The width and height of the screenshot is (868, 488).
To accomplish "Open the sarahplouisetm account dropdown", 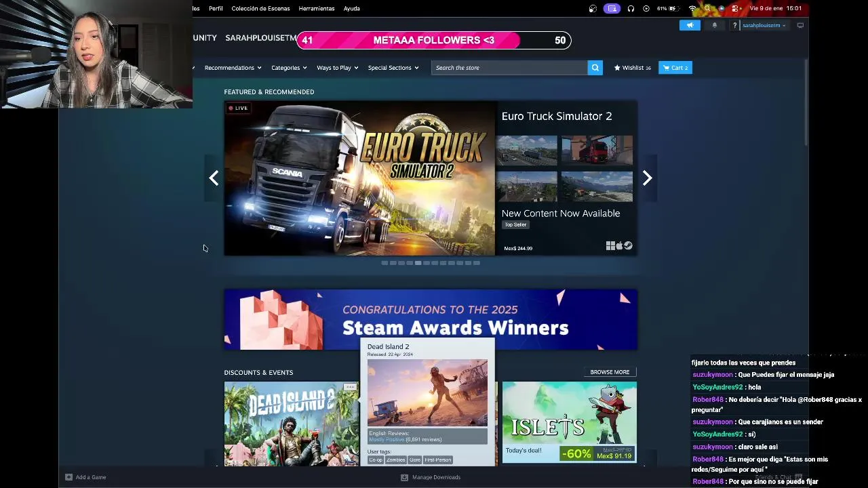I will [764, 25].
